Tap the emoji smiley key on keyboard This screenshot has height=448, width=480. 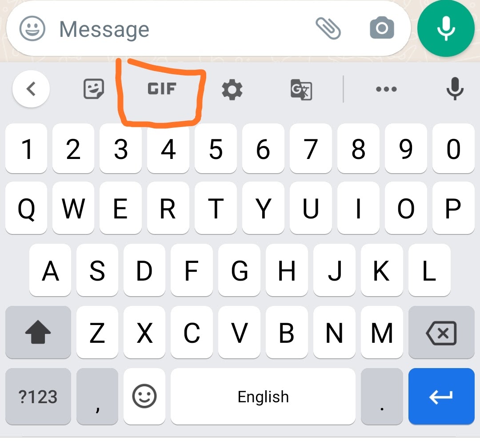coord(144,396)
